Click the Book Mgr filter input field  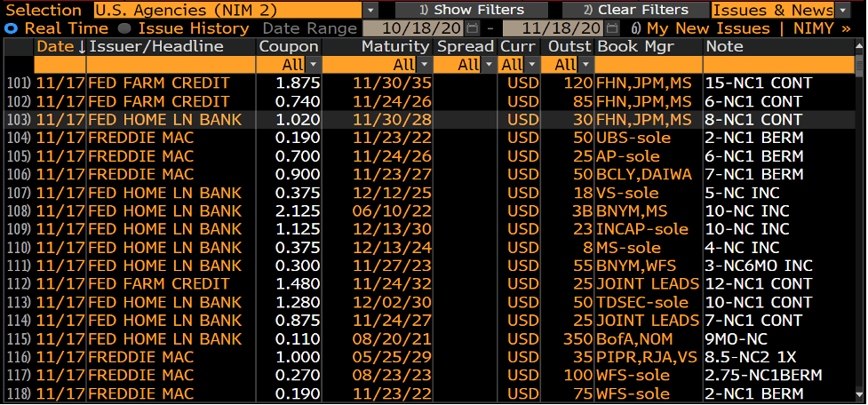pyautogui.click(x=649, y=65)
